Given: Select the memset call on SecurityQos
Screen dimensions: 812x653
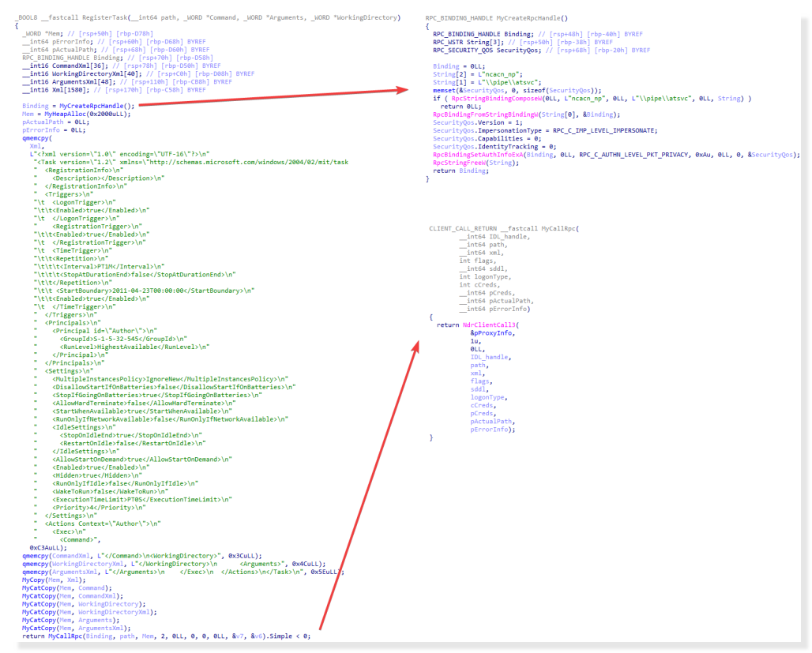Looking at the screenshot, I should (x=442, y=90).
